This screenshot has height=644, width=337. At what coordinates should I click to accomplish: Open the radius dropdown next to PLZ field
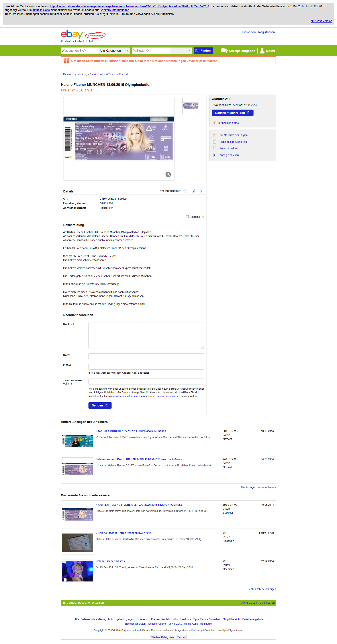(x=180, y=50)
